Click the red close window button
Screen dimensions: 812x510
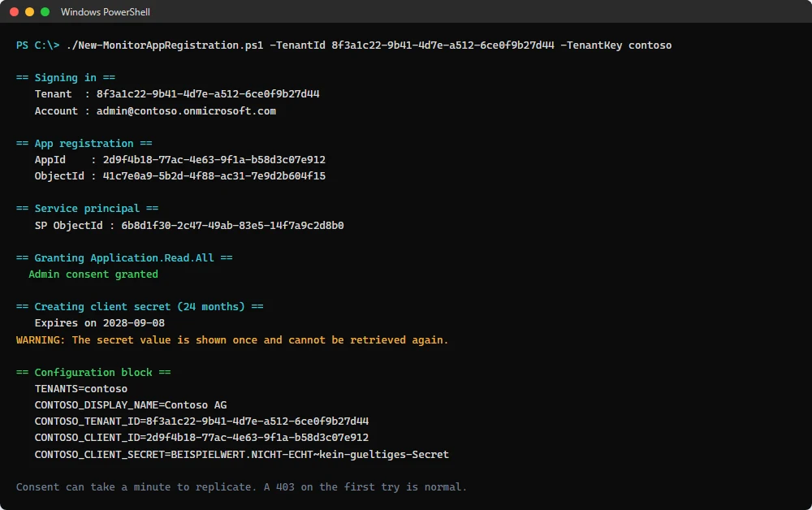point(15,12)
